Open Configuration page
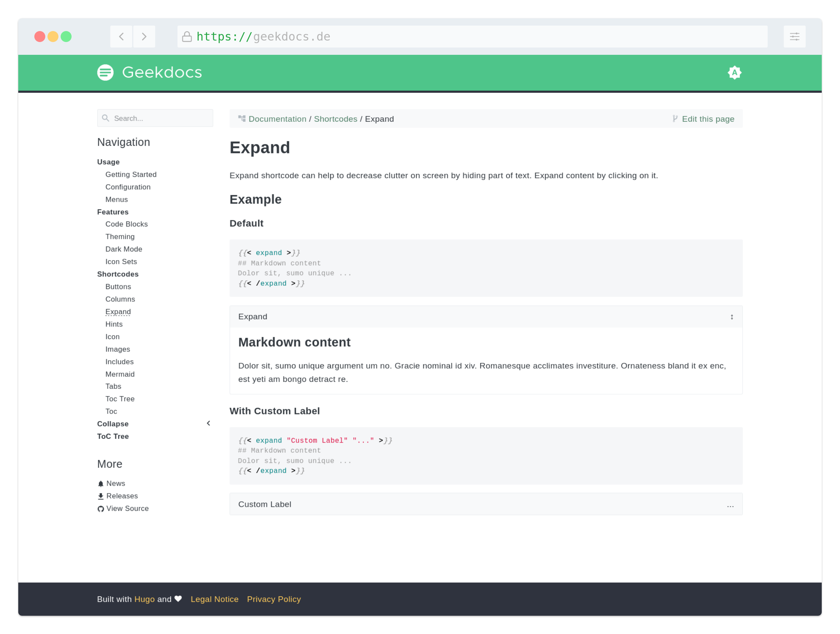 [x=128, y=187]
